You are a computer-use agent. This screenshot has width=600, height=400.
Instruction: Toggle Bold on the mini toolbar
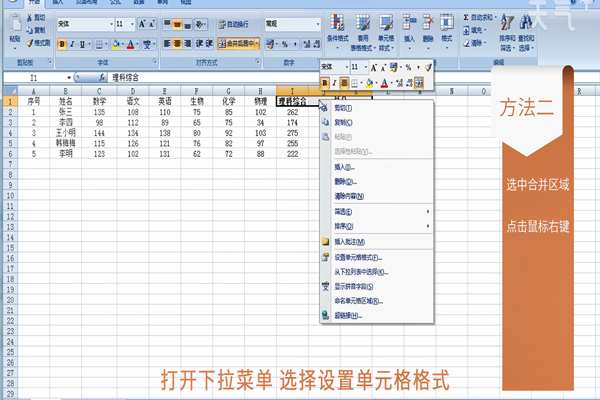[x=324, y=83]
